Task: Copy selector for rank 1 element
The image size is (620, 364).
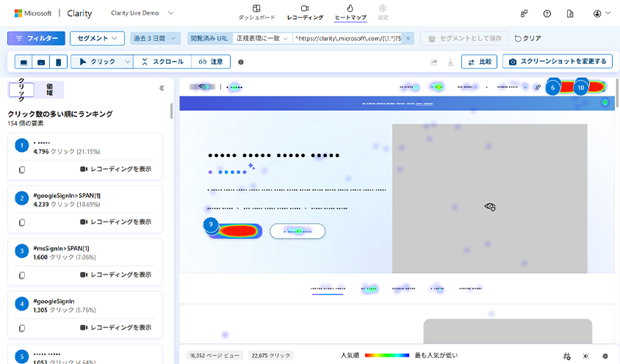Action: coord(21,170)
